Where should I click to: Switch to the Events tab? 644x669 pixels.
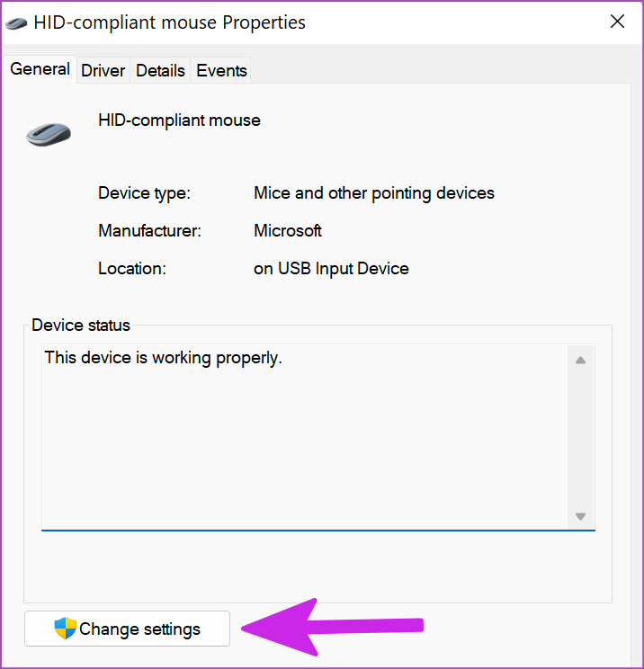pos(221,70)
